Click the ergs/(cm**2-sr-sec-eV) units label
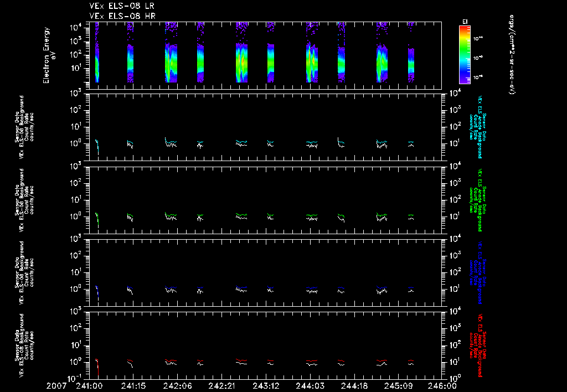 pyautogui.click(x=512, y=54)
